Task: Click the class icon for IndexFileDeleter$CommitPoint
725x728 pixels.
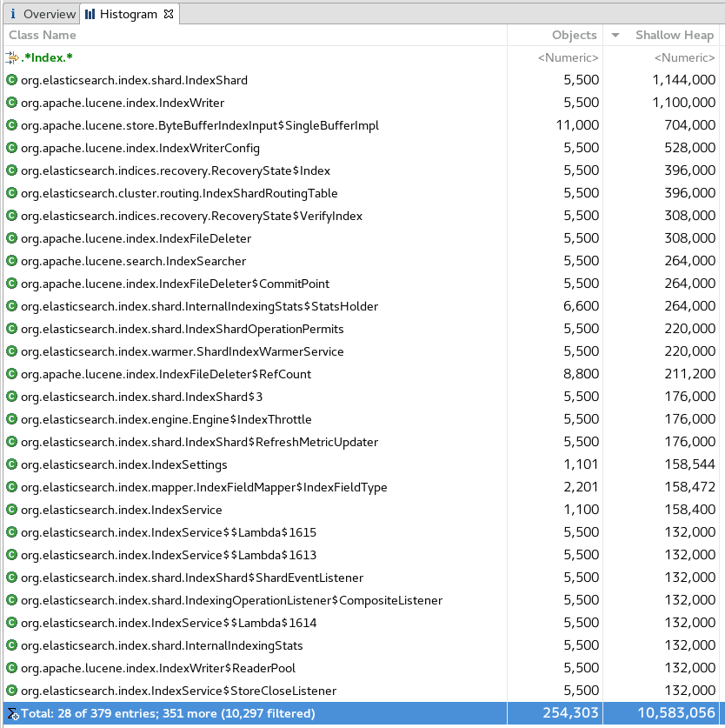Action: (11, 284)
